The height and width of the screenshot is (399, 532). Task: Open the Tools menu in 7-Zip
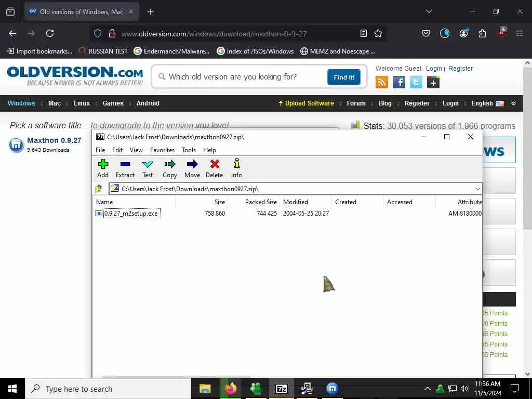point(189,150)
